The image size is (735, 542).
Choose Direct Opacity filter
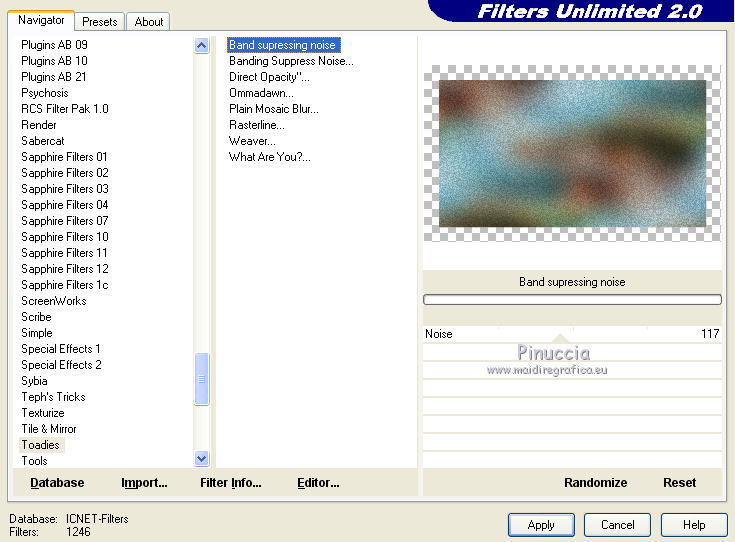[269, 76]
